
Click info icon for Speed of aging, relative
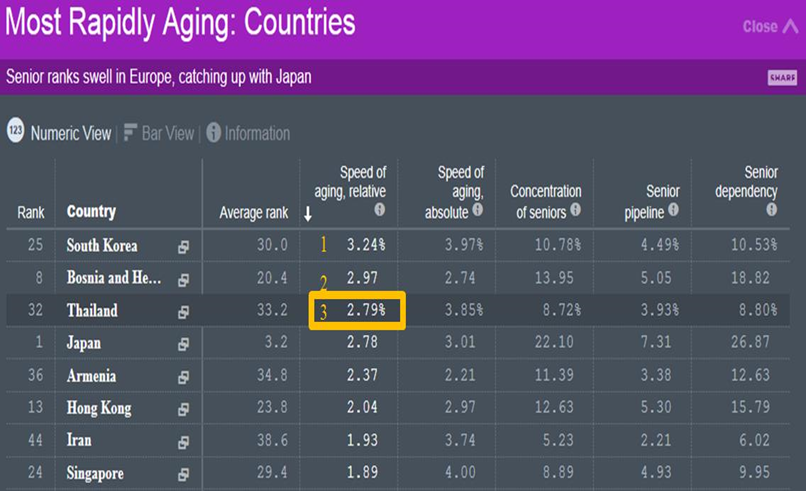point(379,209)
